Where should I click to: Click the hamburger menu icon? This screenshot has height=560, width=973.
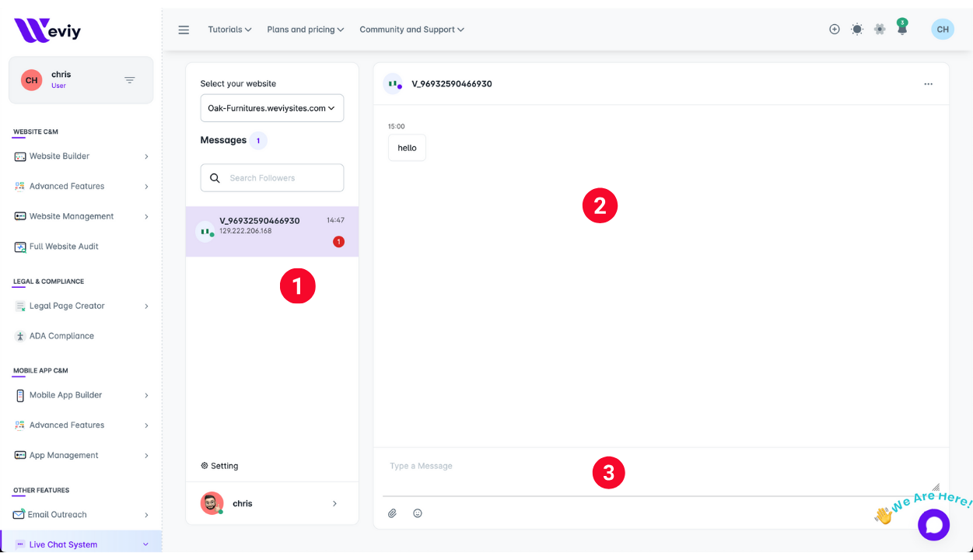[x=184, y=30]
